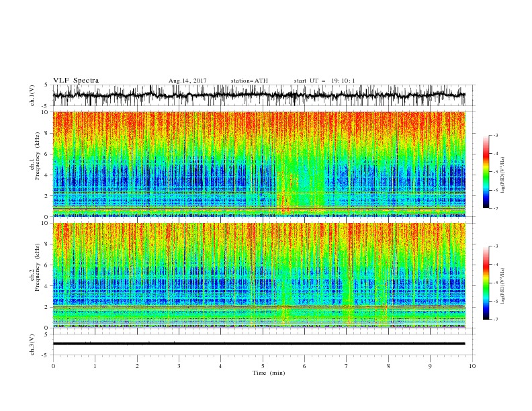
Task: Click the 'VLF Spectra' title text
Action: 76,81
